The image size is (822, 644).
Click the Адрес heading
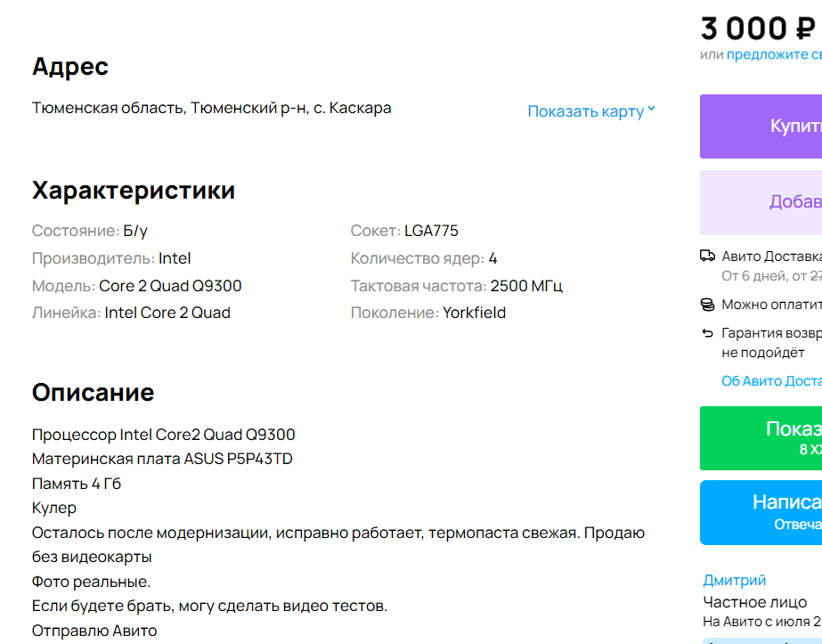70,67
